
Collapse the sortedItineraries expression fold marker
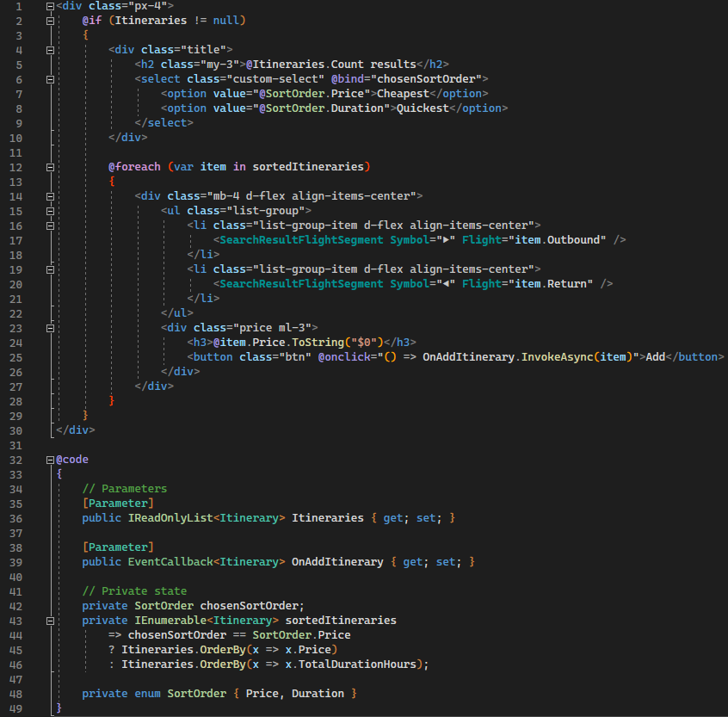tap(50, 620)
